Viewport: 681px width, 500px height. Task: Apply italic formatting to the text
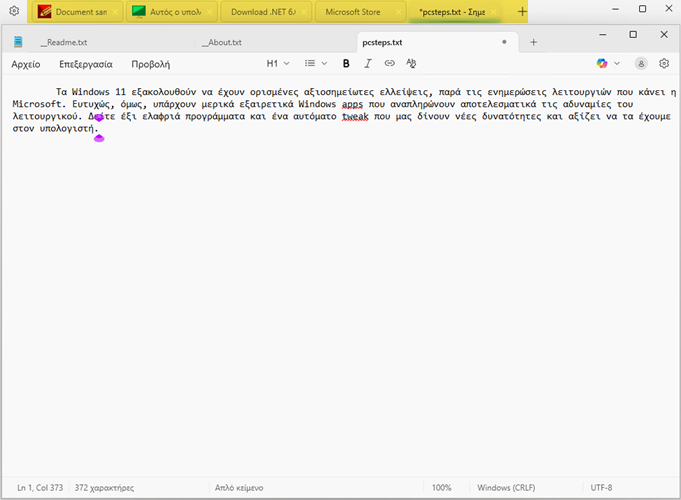(x=368, y=63)
